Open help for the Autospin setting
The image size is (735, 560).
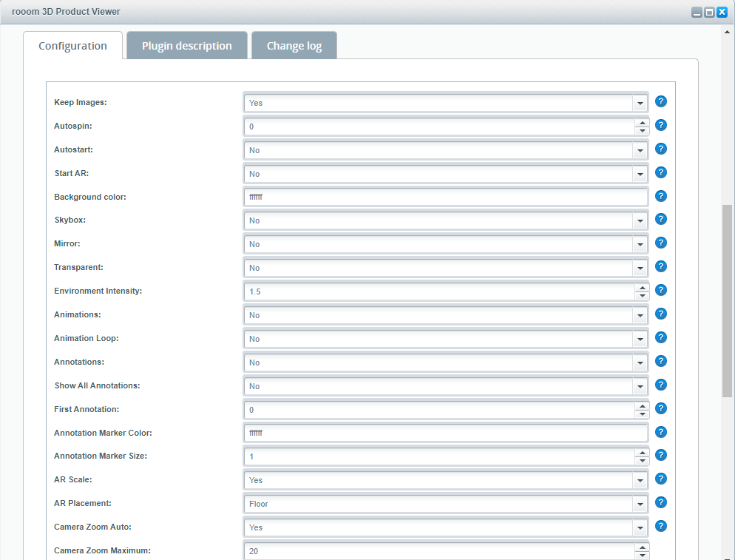point(661,125)
